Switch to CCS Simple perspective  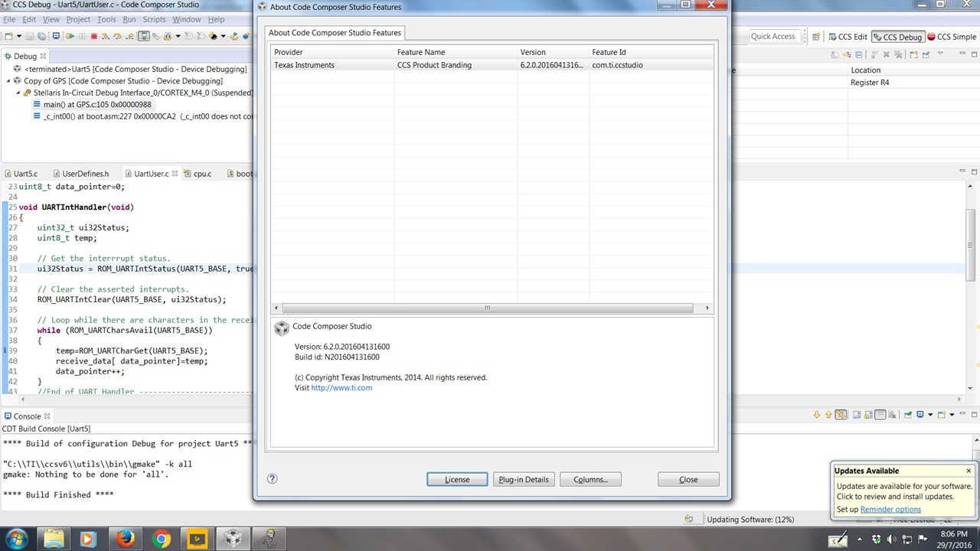point(952,37)
